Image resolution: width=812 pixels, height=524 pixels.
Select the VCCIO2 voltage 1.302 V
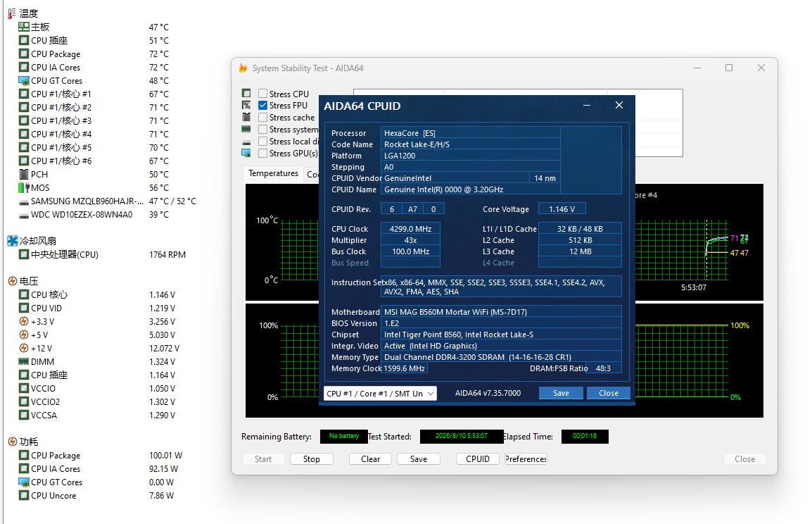click(162, 401)
